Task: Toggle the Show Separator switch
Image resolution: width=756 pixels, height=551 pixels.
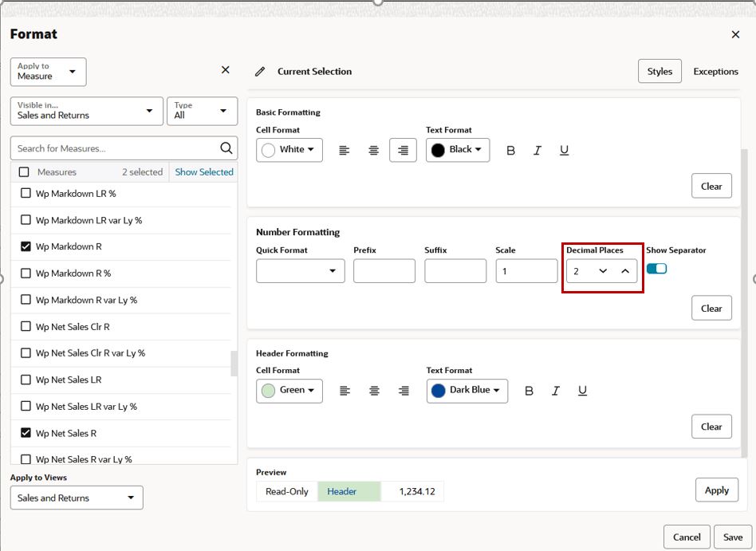Action: click(656, 269)
